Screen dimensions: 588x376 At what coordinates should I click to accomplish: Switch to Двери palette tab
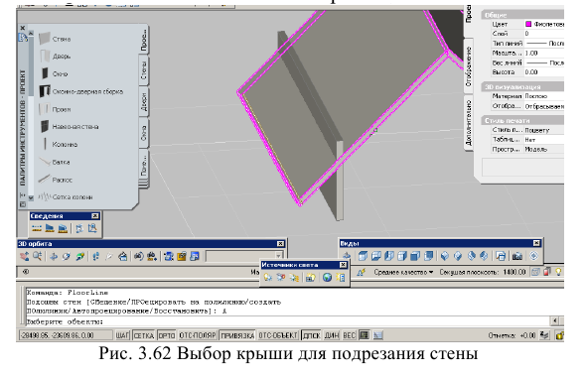(x=144, y=101)
